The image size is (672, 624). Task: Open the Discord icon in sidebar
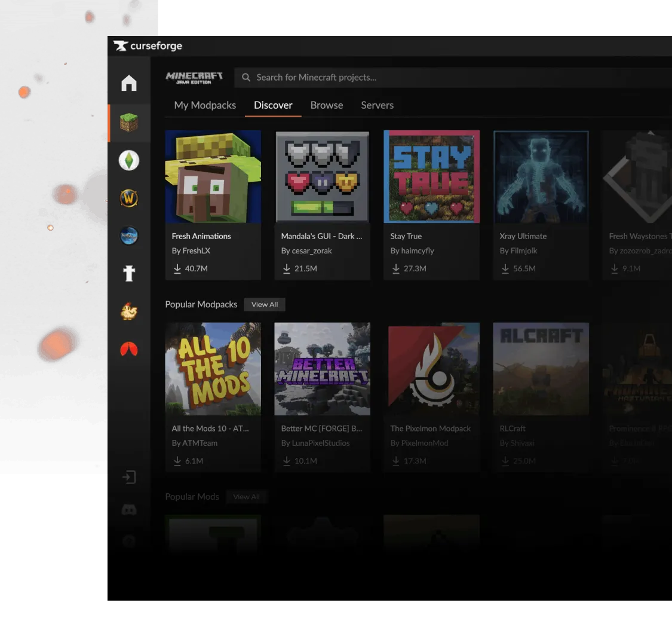tap(129, 510)
